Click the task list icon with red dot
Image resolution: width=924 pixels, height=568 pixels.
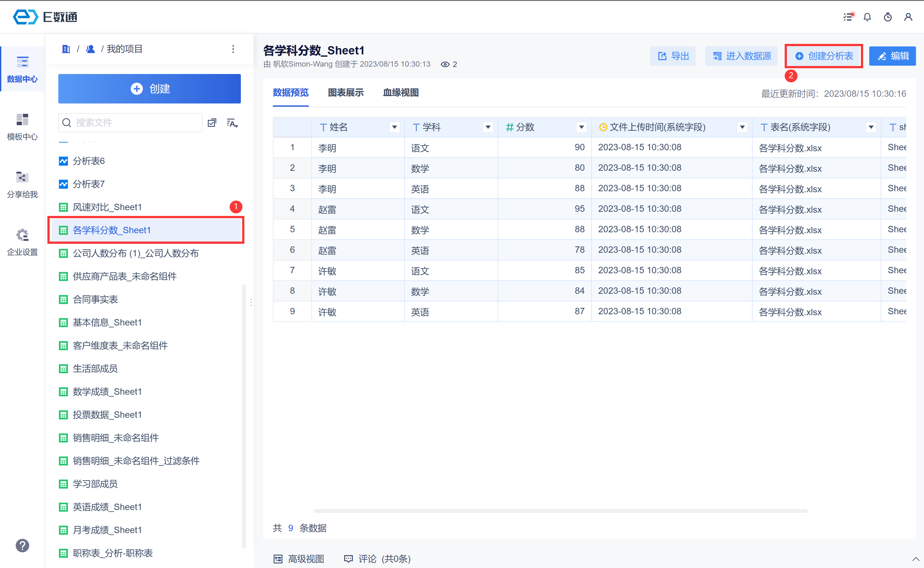click(847, 17)
